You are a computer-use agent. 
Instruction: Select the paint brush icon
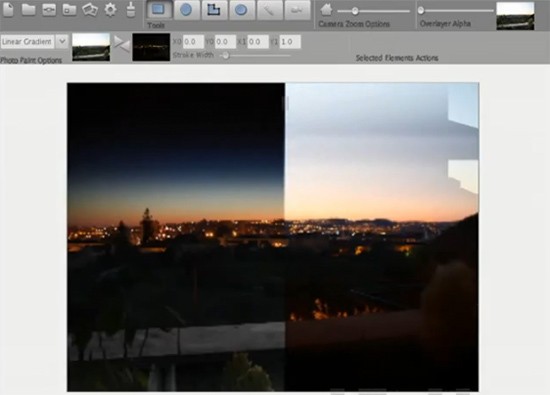pyautogui.click(x=131, y=9)
